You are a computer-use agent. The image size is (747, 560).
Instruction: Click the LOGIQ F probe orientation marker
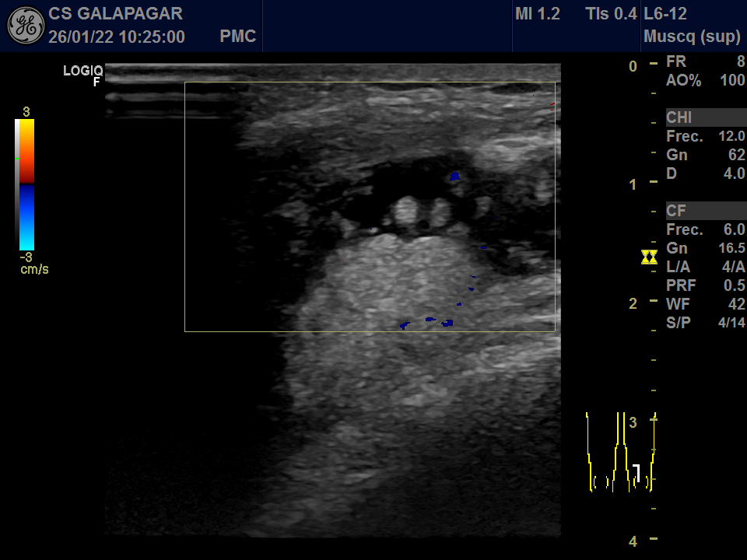[84, 75]
